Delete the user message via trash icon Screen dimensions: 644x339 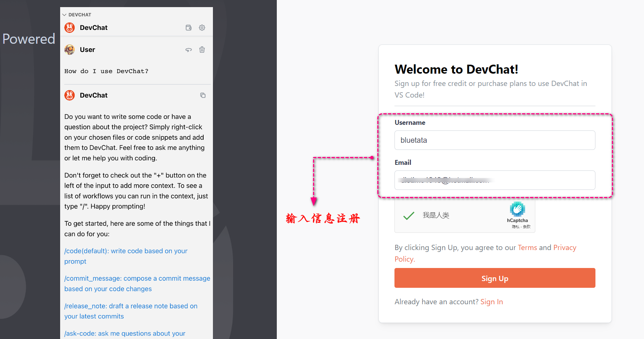(x=202, y=49)
